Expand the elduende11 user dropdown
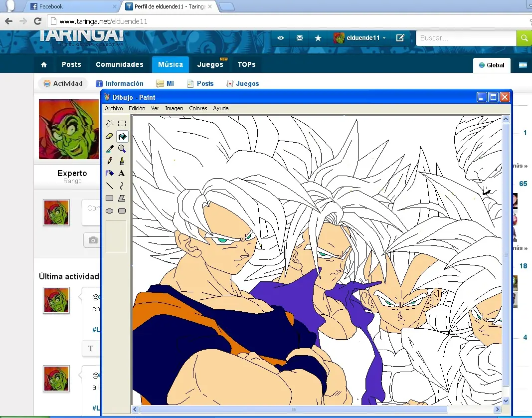 (359, 38)
